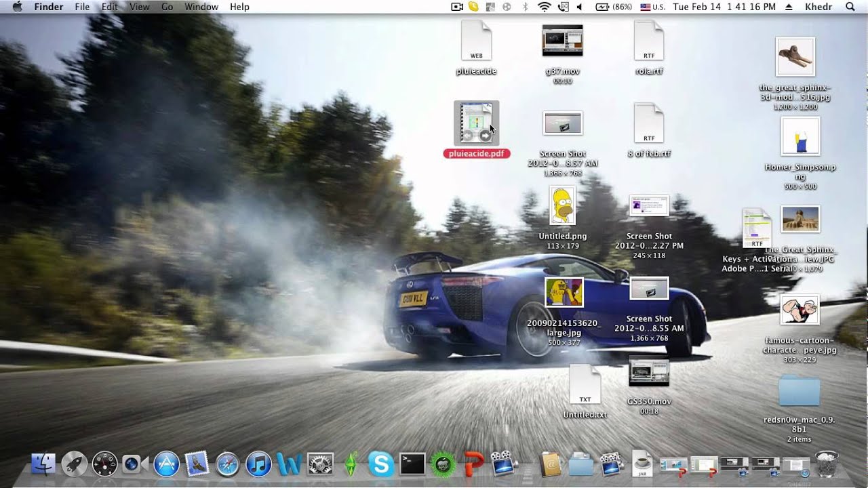Viewport: 868px width, 488px height.
Task: Select Untitled.png Homer image
Action: pyautogui.click(x=562, y=206)
